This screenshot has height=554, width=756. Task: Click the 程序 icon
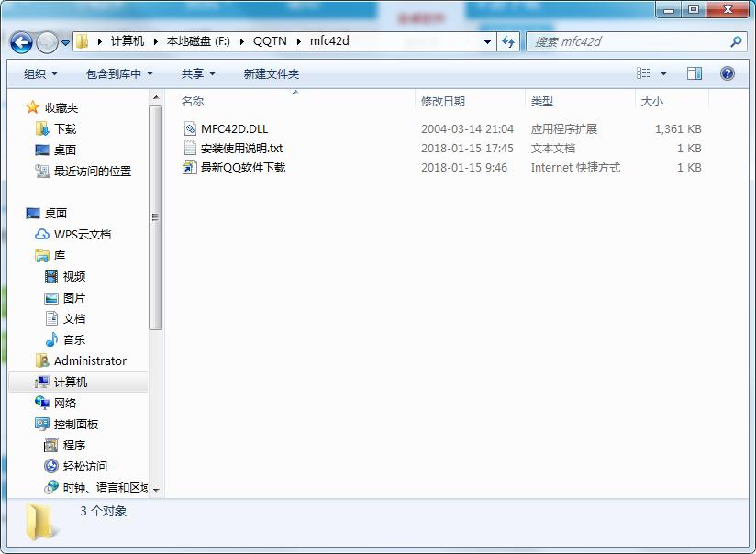(51, 445)
